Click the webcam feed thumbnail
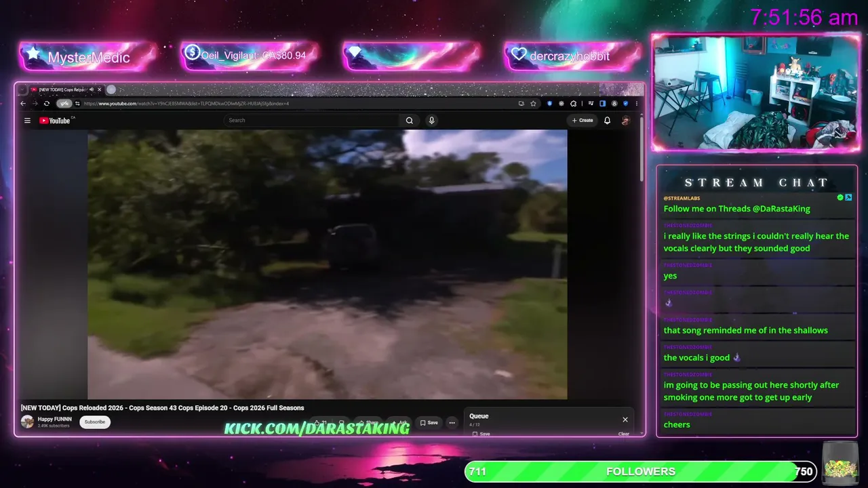 [x=756, y=93]
